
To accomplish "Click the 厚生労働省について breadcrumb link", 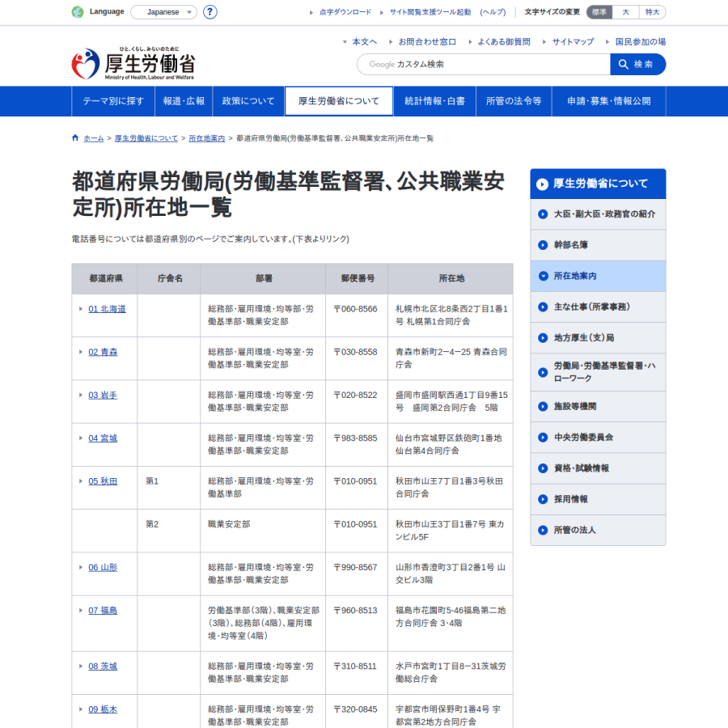I will click(146, 138).
